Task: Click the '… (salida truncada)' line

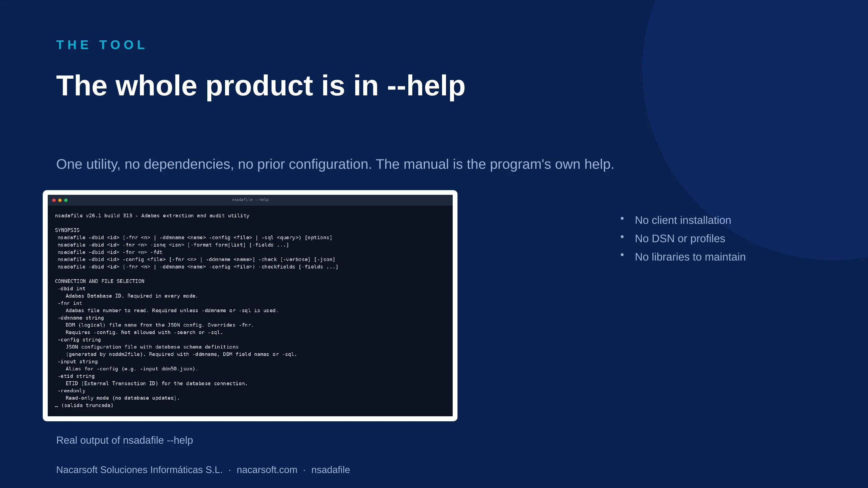Action: [84, 406]
